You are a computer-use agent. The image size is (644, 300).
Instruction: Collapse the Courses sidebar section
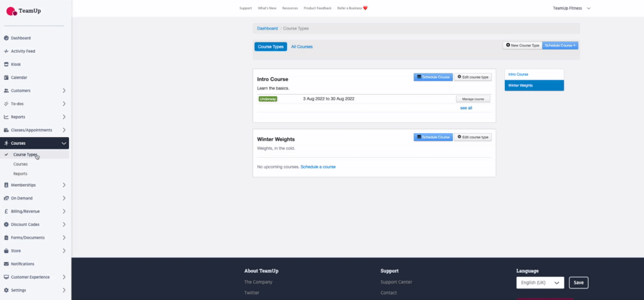coord(64,143)
